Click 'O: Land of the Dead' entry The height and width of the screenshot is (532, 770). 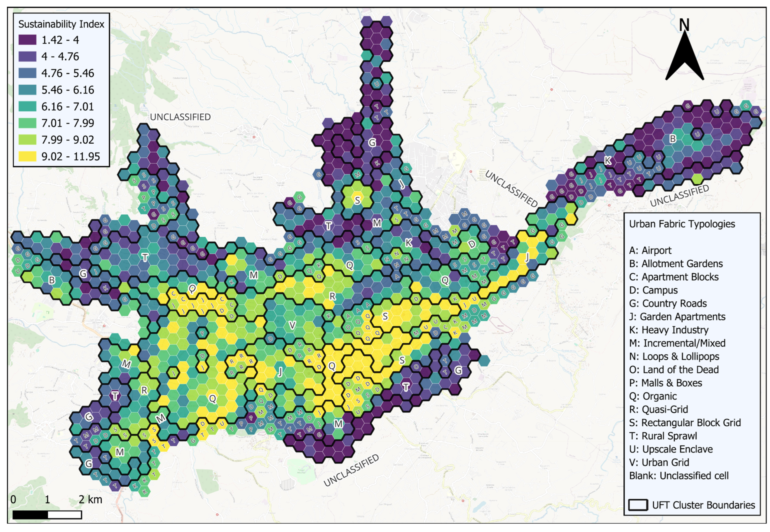(x=674, y=370)
